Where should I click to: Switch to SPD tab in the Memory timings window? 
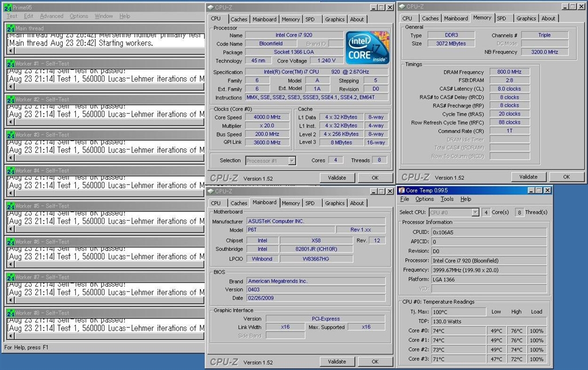[x=502, y=18]
